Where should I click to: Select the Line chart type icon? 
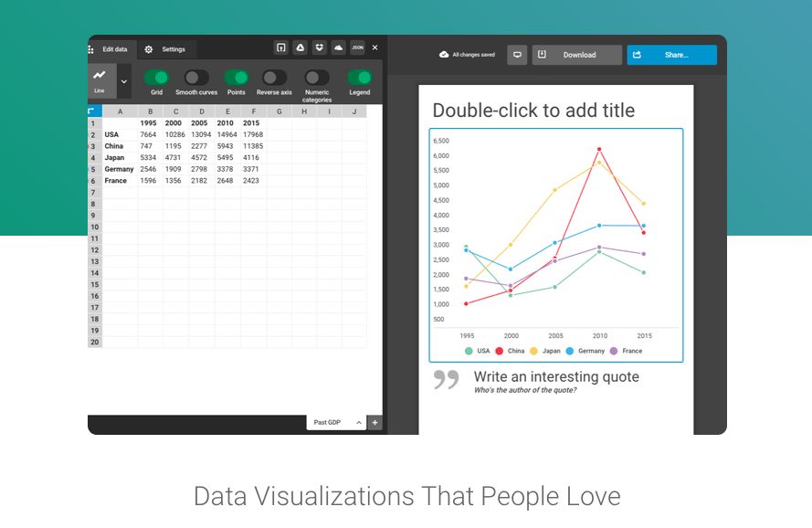100,79
